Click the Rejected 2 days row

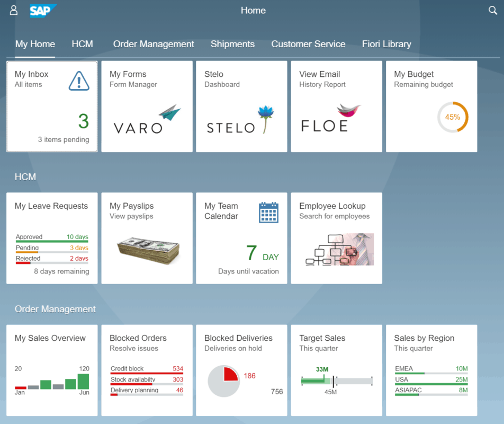pos(52,260)
